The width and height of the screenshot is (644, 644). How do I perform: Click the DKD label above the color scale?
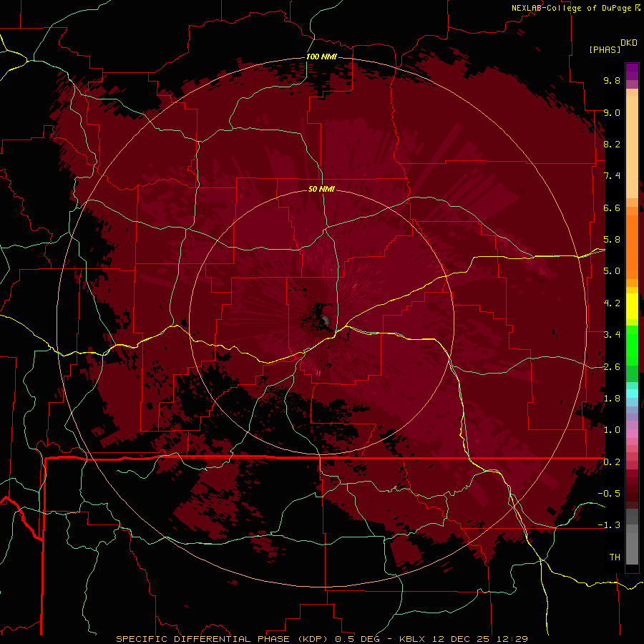pyautogui.click(x=629, y=43)
